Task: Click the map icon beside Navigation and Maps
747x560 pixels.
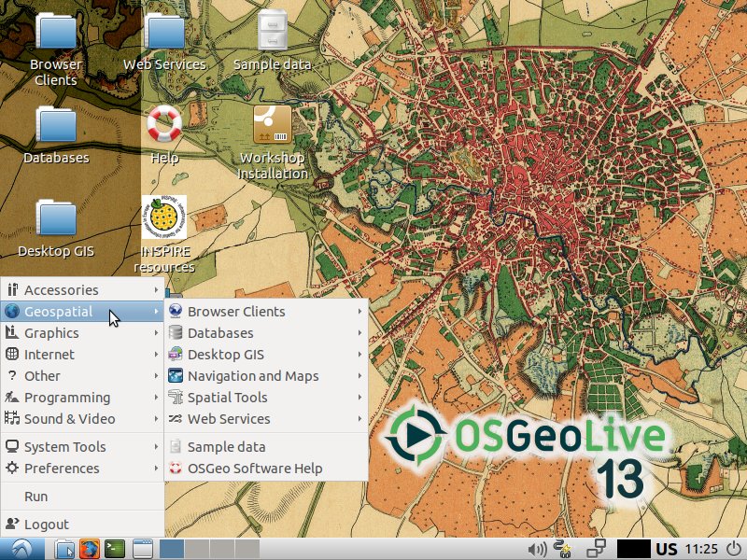Action: tap(176, 375)
